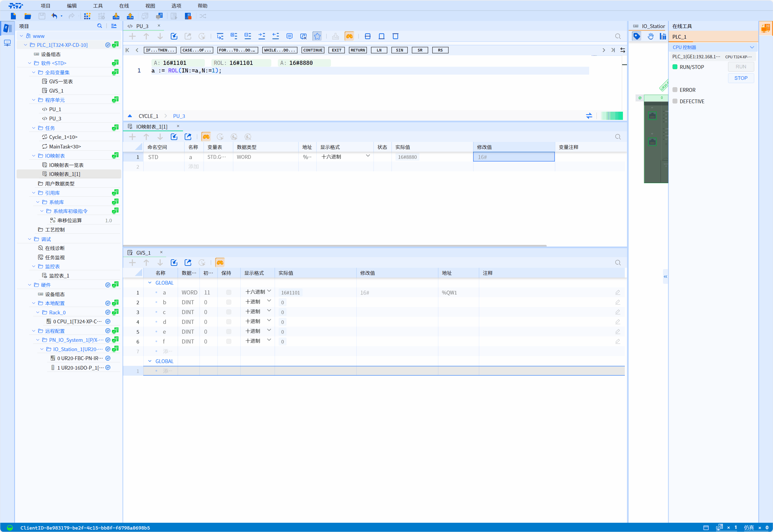Click the save project icon in toolbar
This screenshot has width=773, height=532.
(x=42, y=16)
